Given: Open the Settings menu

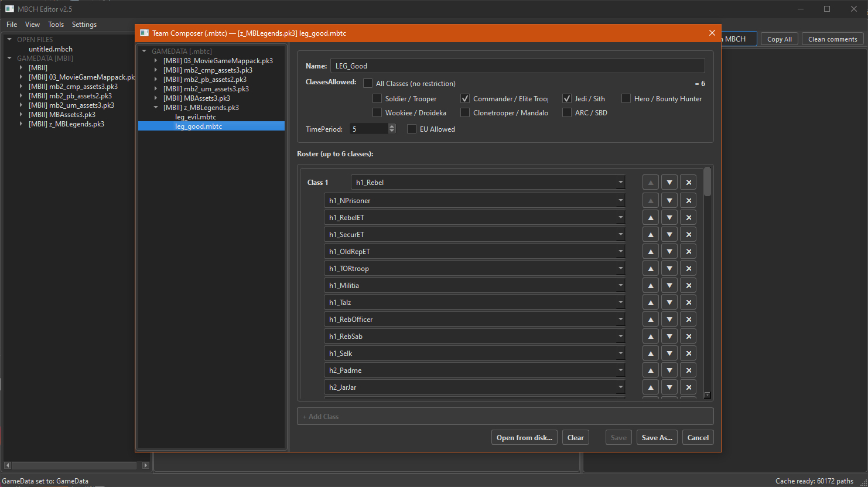Looking at the screenshot, I should coord(84,25).
